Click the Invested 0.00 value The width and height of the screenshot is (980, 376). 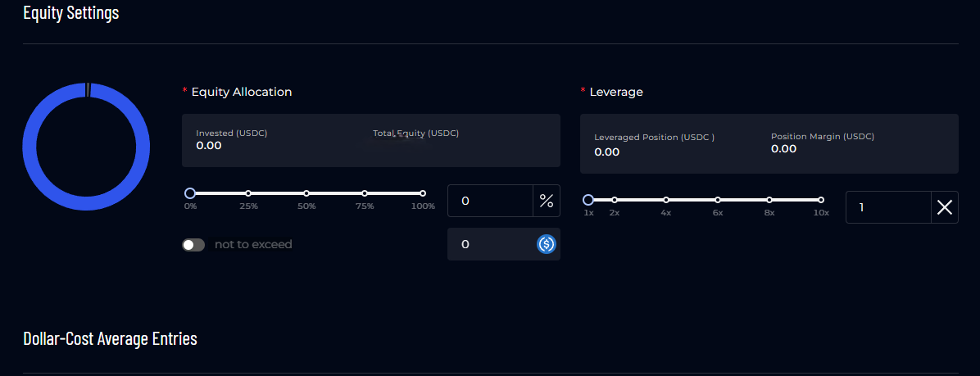[209, 146]
